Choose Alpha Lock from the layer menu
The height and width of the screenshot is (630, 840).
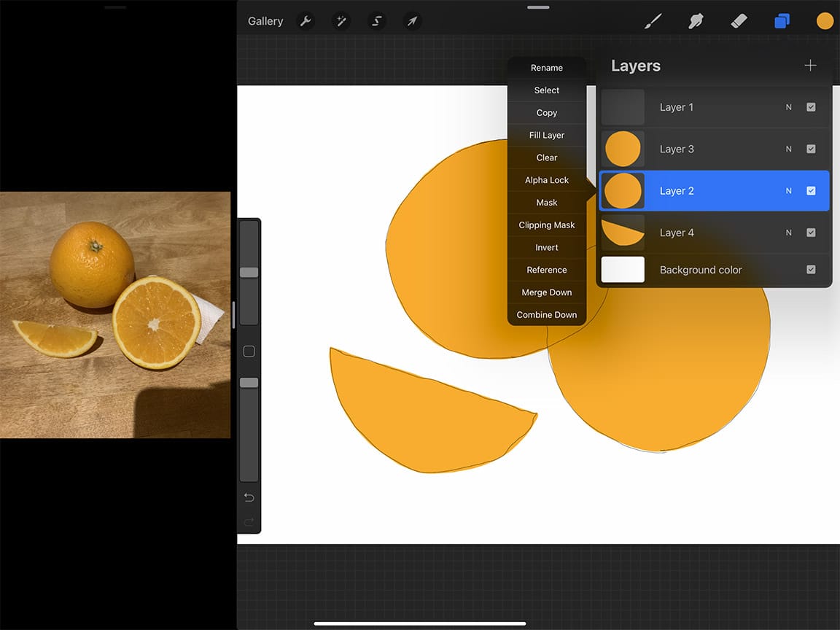tap(547, 179)
